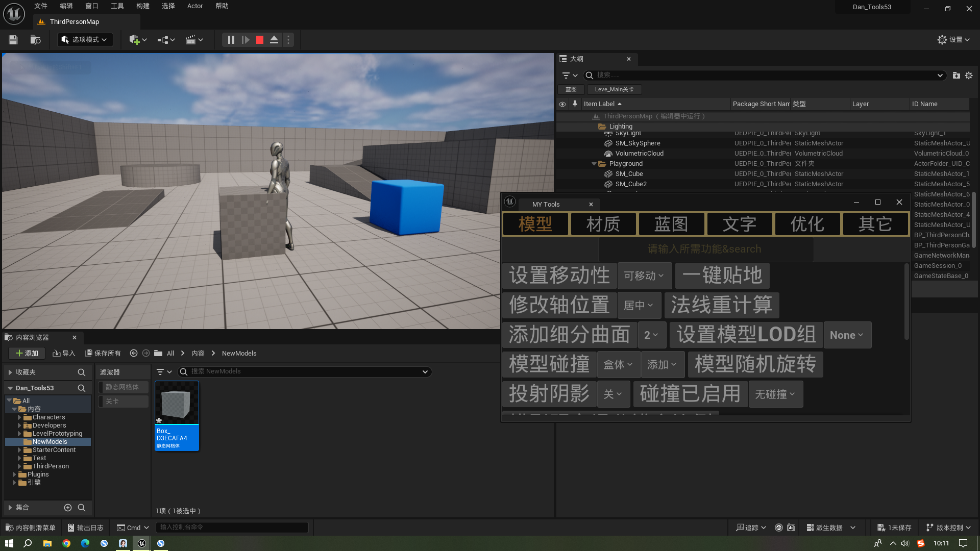Advance one frame with skip button
980x551 pixels.
coord(246,40)
